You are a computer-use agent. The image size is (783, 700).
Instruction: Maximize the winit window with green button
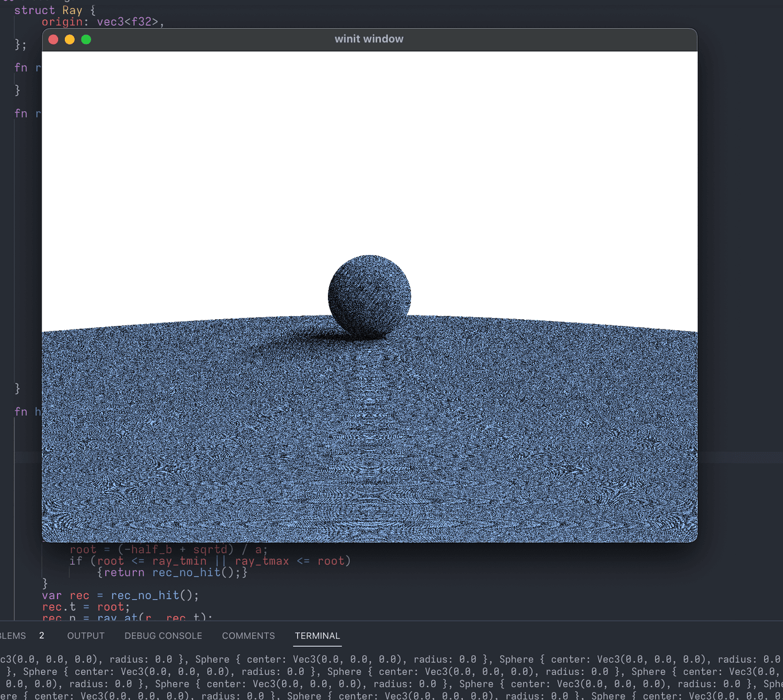click(86, 39)
